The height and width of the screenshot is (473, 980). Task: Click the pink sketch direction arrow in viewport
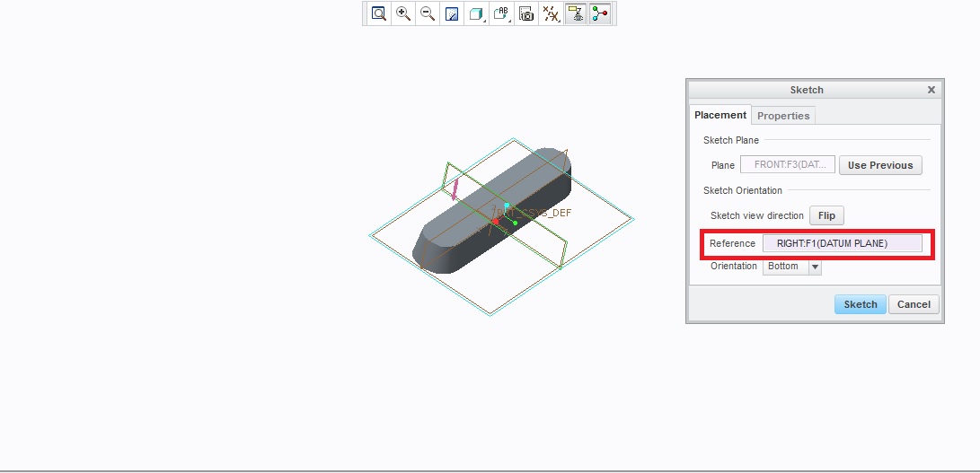click(x=455, y=189)
